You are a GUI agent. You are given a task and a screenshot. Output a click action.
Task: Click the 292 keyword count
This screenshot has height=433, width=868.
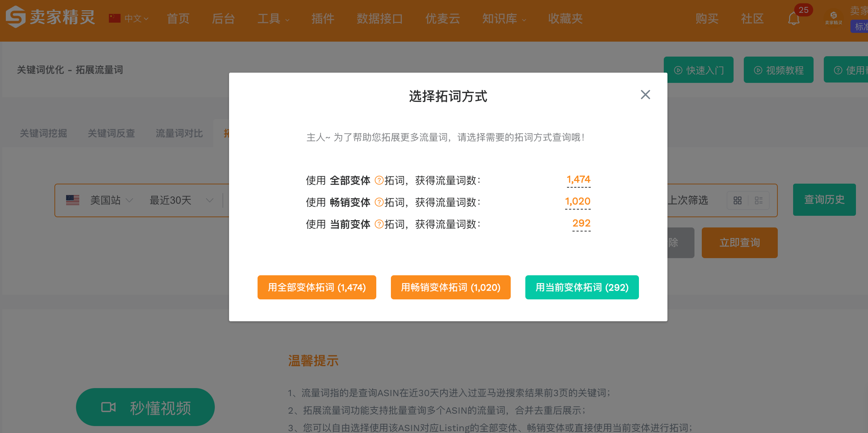[581, 223]
